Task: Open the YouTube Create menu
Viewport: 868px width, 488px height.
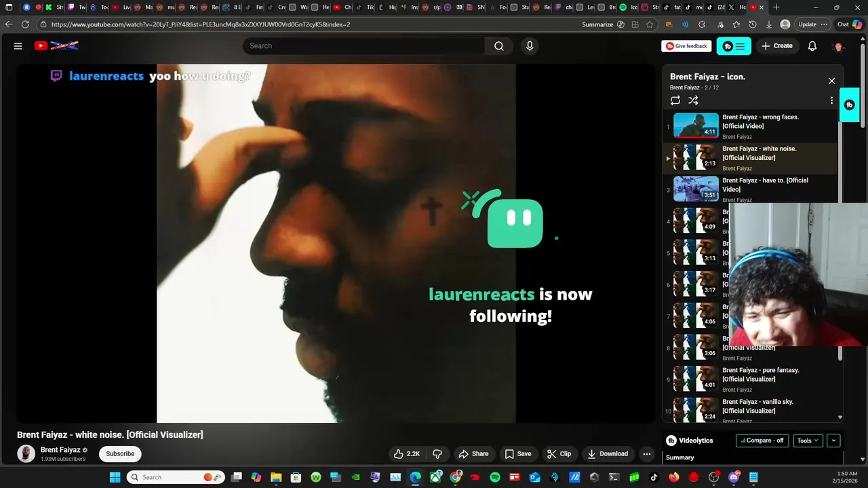Action: 776,46
